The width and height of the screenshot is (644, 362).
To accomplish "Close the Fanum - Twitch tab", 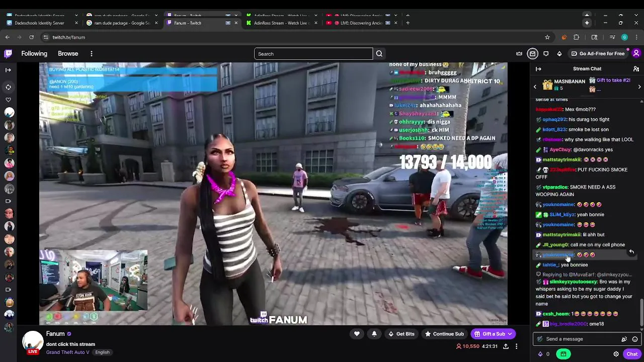I will pyautogui.click(x=236, y=23).
